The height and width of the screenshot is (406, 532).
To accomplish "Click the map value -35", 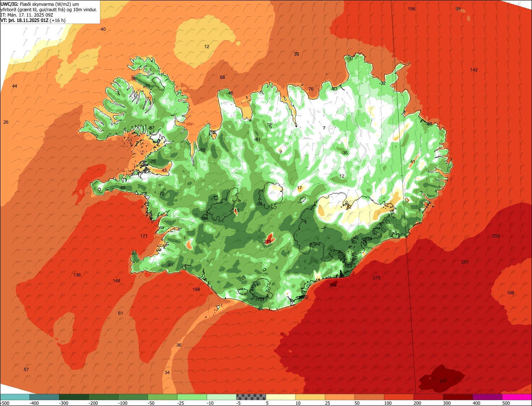I will point(345,153).
